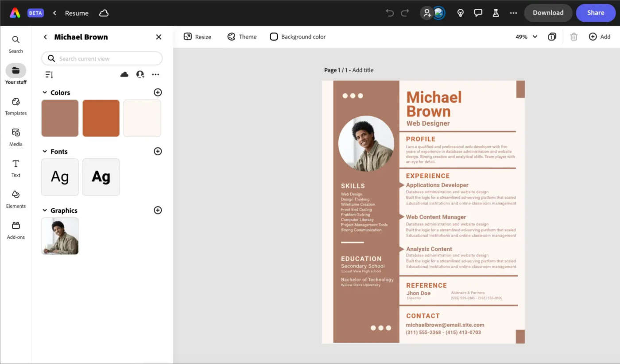Image resolution: width=620 pixels, height=364 pixels.
Task: Open the Media panel
Action: point(15,137)
